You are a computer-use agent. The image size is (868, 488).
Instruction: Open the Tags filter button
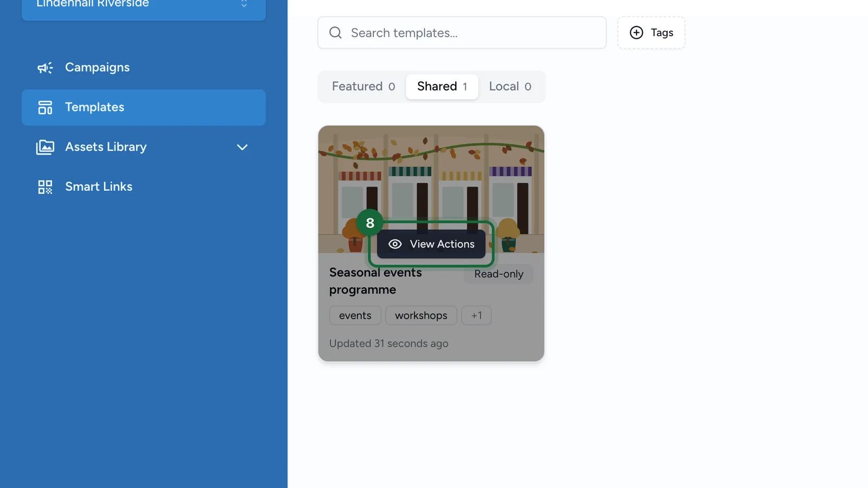point(651,33)
